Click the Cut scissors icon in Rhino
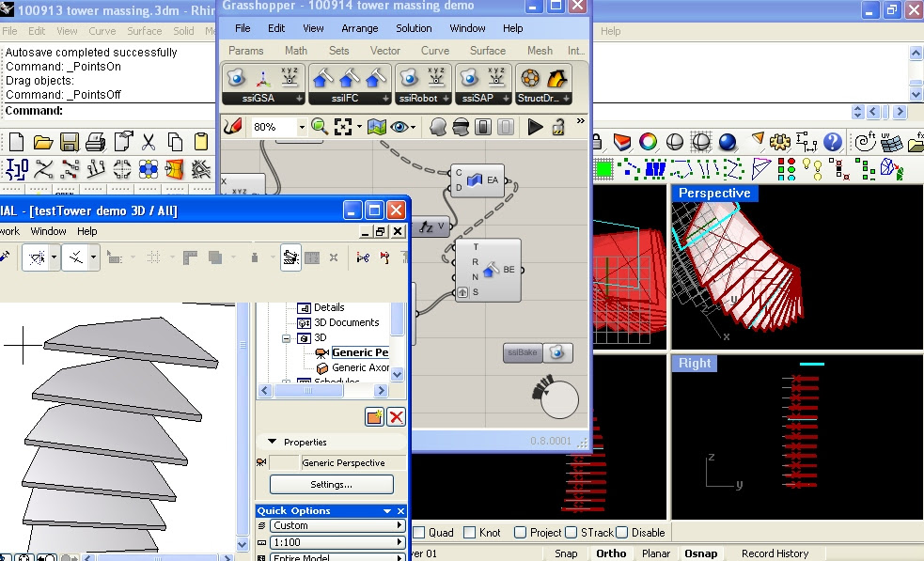924x561 pixels. (x=149, y=142)
